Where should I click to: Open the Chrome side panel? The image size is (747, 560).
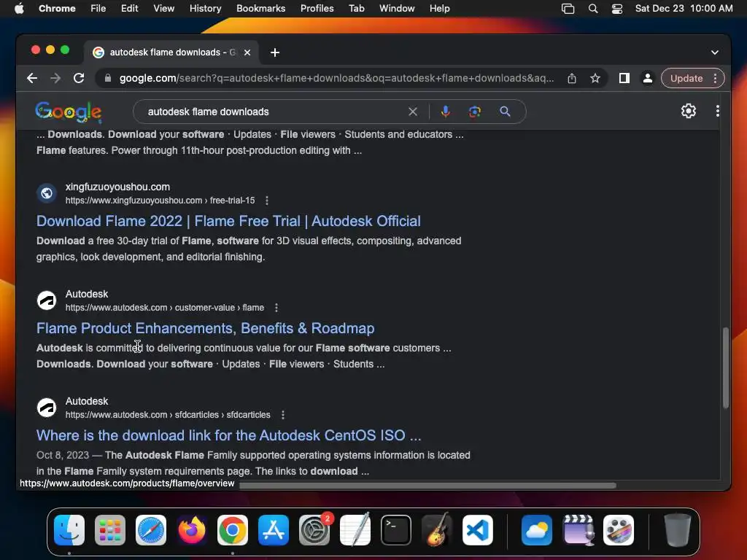(624, 78)
